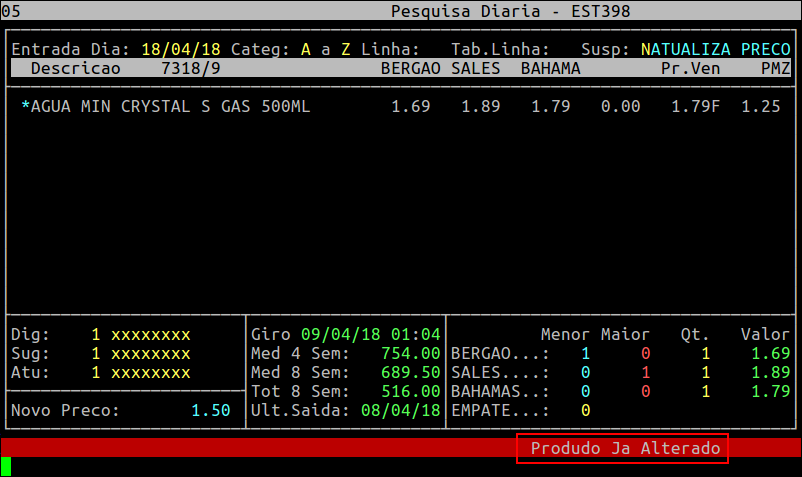Click the Descricao column header
Image resolution: width=802 pixels, height=477 pixels.
[76, 68]
